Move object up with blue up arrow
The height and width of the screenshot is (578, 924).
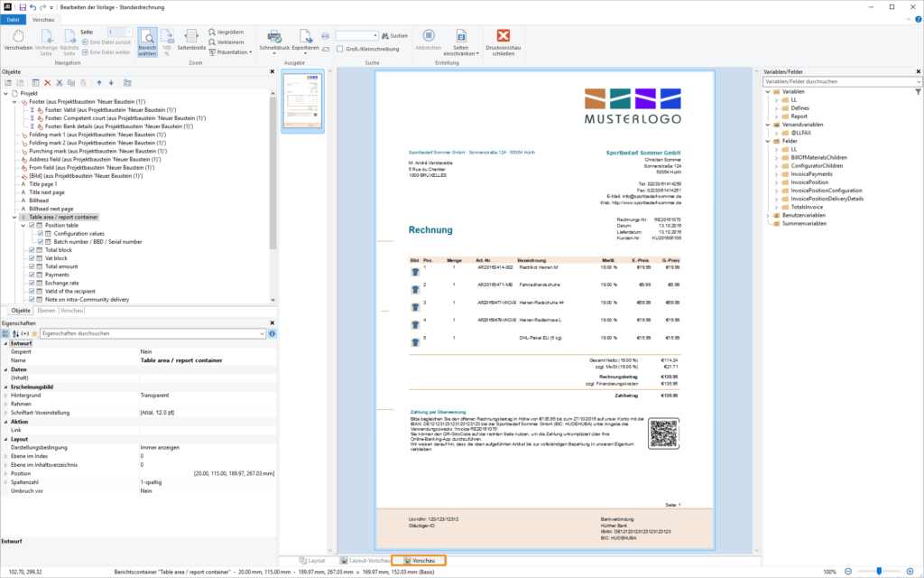pyautogui.click(x=97, y=82)
